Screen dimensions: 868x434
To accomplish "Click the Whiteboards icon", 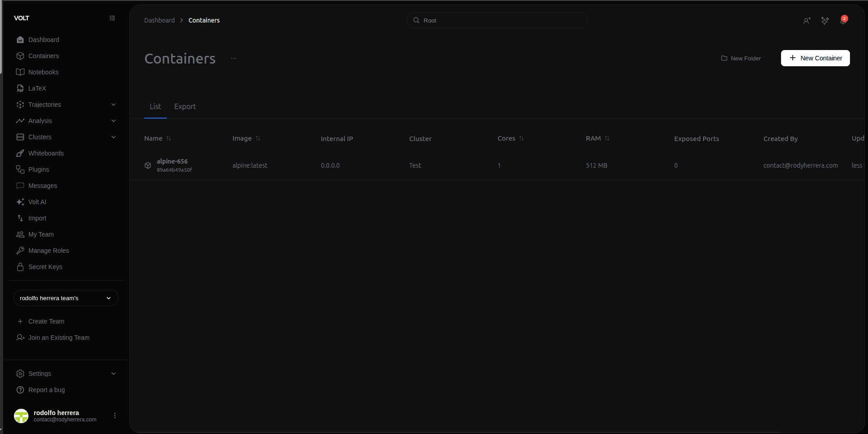I will (x=20, y=153).
